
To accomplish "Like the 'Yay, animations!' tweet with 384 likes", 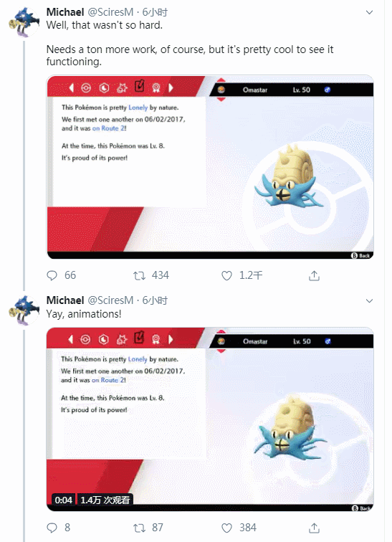I will (x=226, y=528).
